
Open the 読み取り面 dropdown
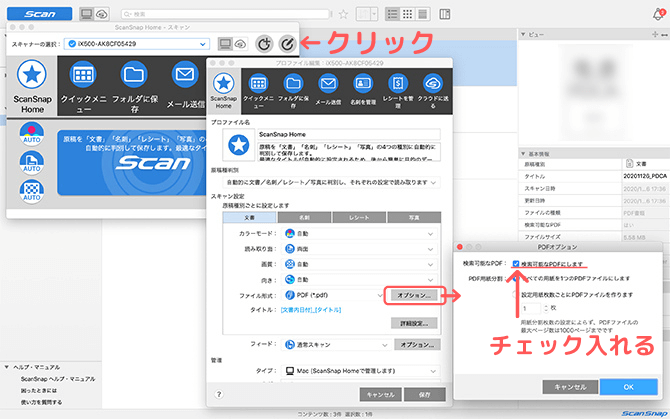359,249
